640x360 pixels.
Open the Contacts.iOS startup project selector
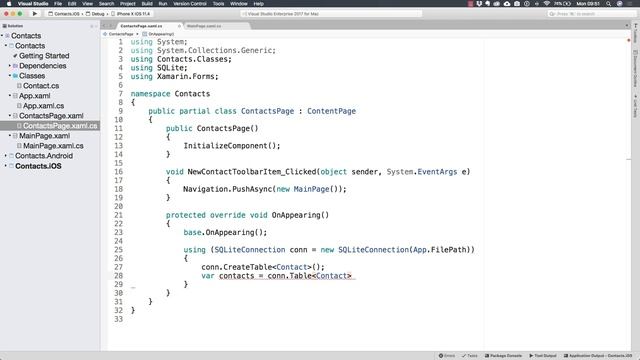click(64, 14)
